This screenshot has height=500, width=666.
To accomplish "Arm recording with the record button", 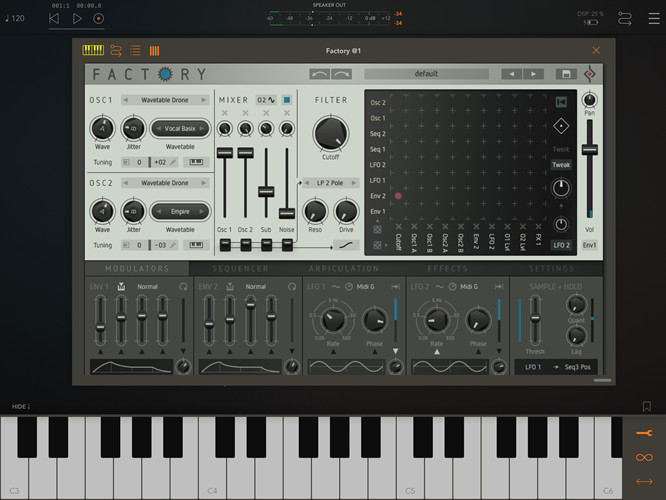I will tap(99, 18).
